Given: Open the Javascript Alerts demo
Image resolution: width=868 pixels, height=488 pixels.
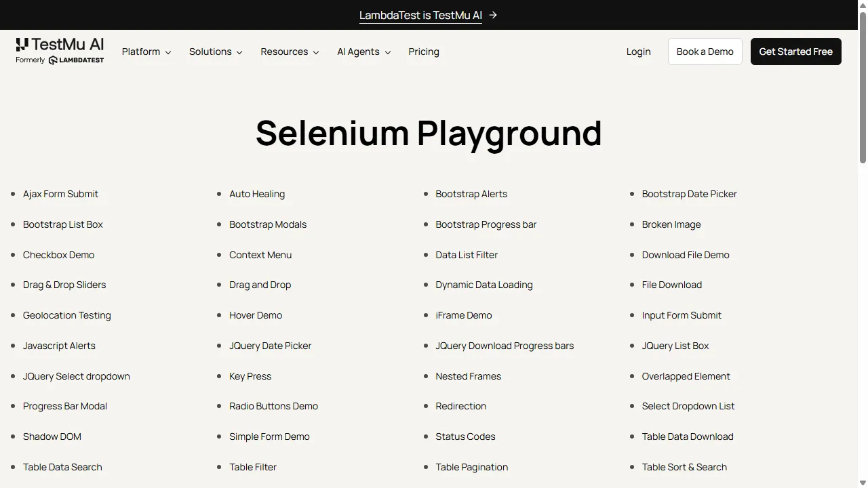Looking at the screenshot, I should coord(59,346).
